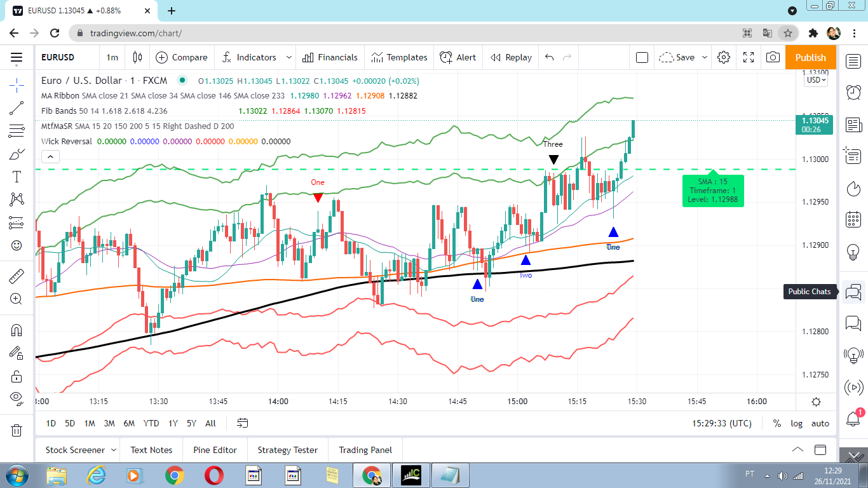The image size is (868, 488).
Task: Click the orange Publish button
Action: 811,57
